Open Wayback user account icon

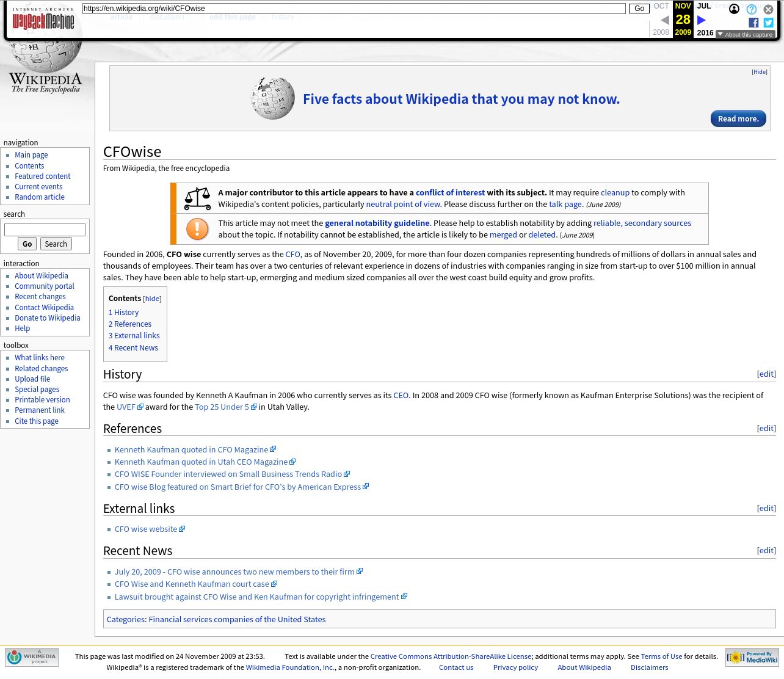pos(734,9)
